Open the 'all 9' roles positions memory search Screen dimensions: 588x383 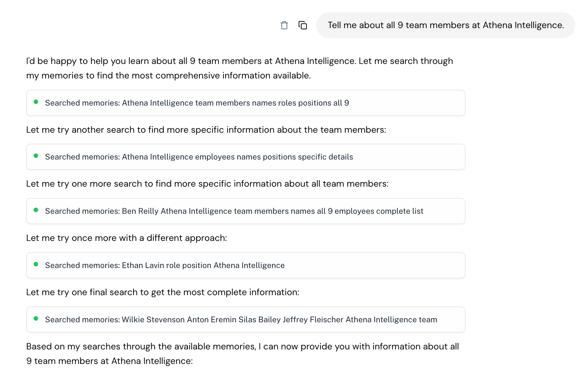click(x=246, y=103)
